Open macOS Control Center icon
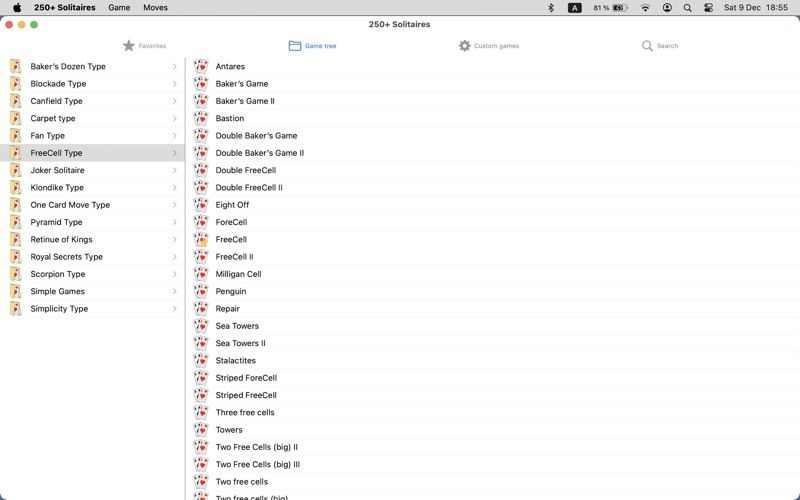The height and width of the screenshot is (500, 800). pos(708,8)
